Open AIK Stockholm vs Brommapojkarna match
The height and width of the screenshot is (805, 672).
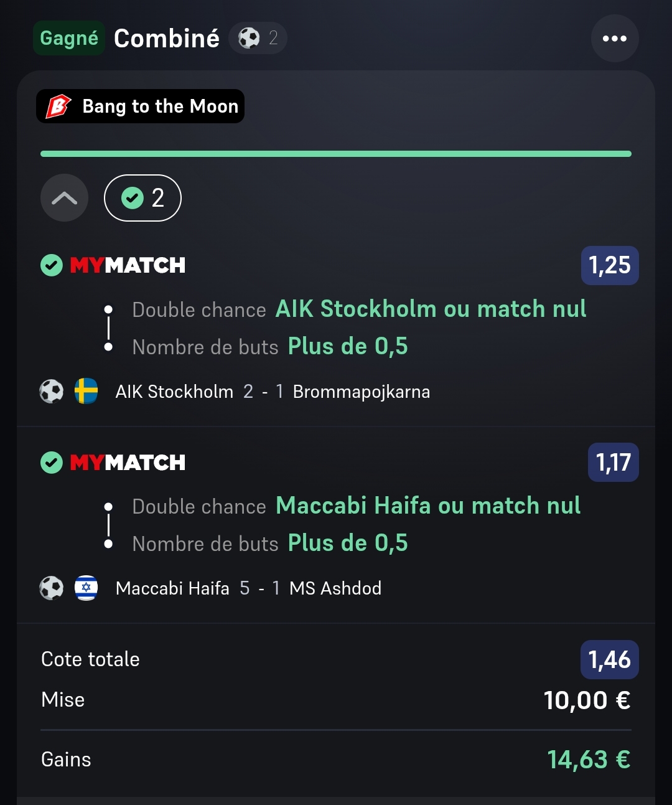273,392
